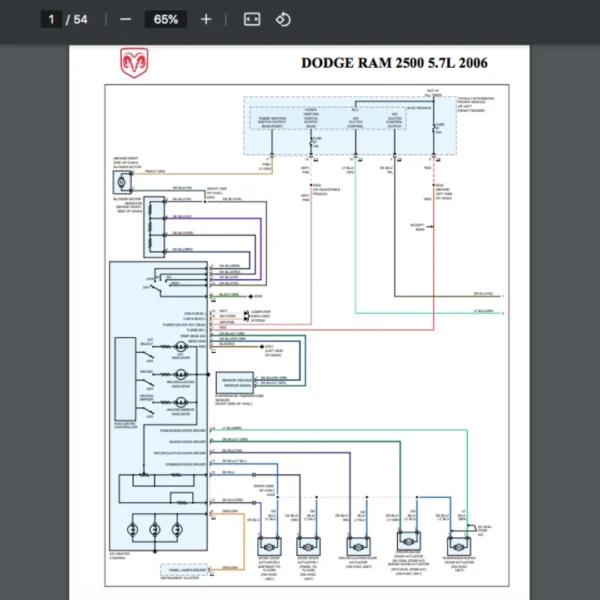Click the Dodge Ram logo
The width and height of the screenshot is (600, 600).
coord(134,63)
